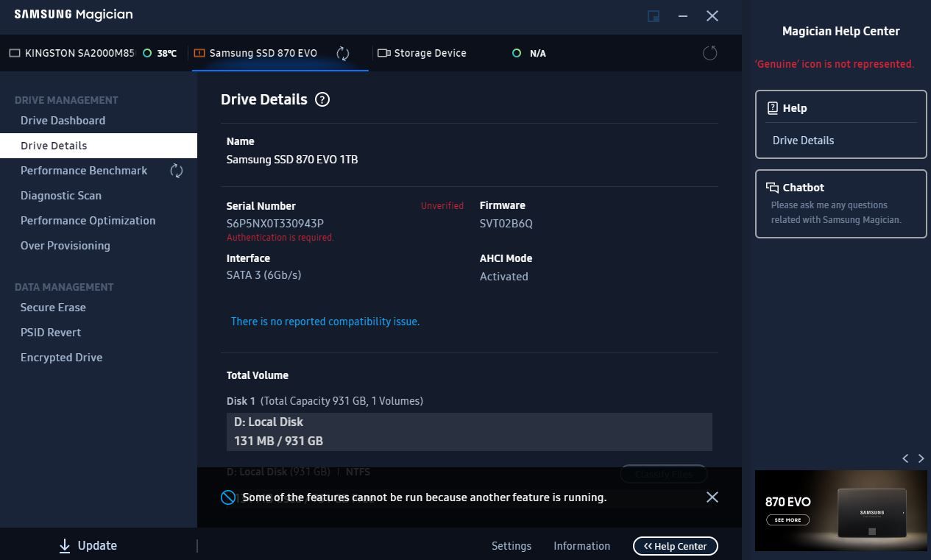Click firmware version SVT02B6Q
Screen dimensions: 931x560
(506, 223)
